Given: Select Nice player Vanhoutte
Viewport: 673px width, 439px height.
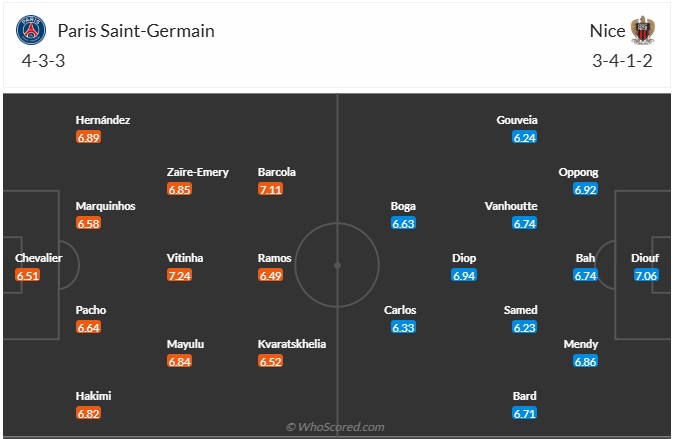Looking at the screenshot, I should pyautogui.click(x=511, y=206).
